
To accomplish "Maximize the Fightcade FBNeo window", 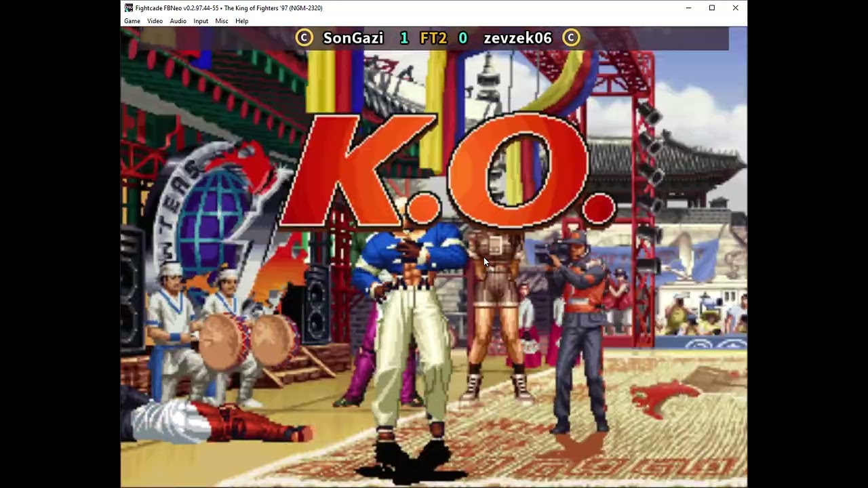I will [712, 8].
